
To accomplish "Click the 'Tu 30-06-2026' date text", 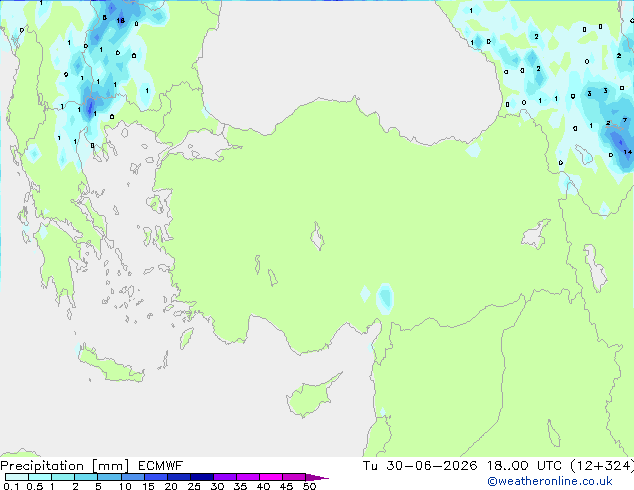I will (420, 466).
